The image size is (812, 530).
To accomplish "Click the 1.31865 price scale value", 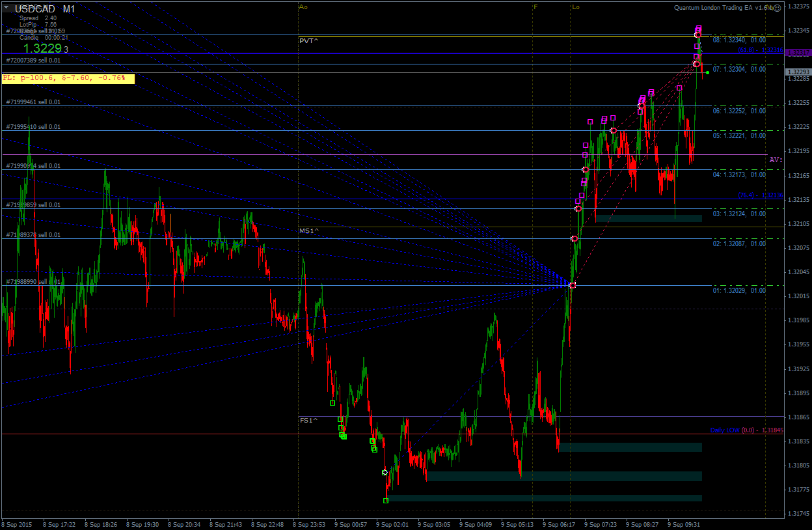I will [x=799, y=417].
